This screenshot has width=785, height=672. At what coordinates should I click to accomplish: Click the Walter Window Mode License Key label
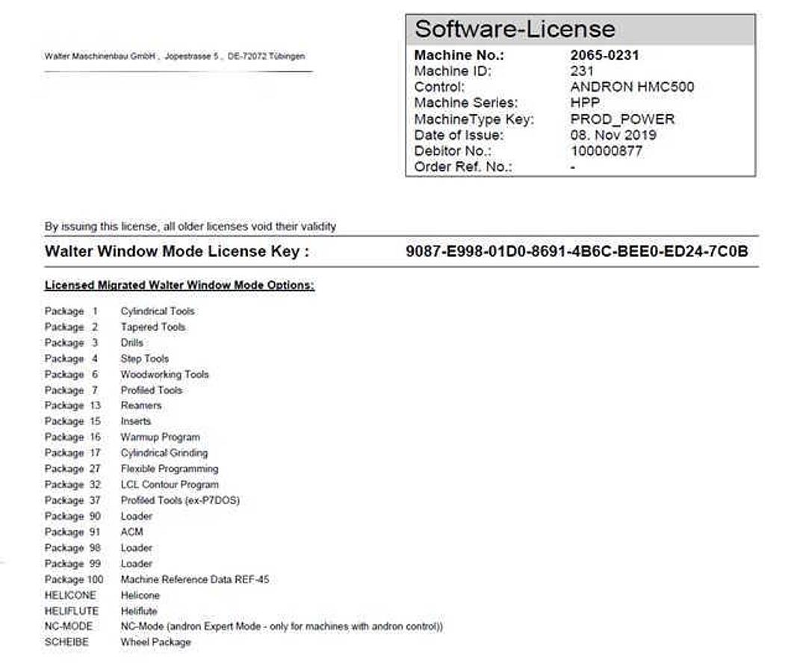[x=177, y=252]
